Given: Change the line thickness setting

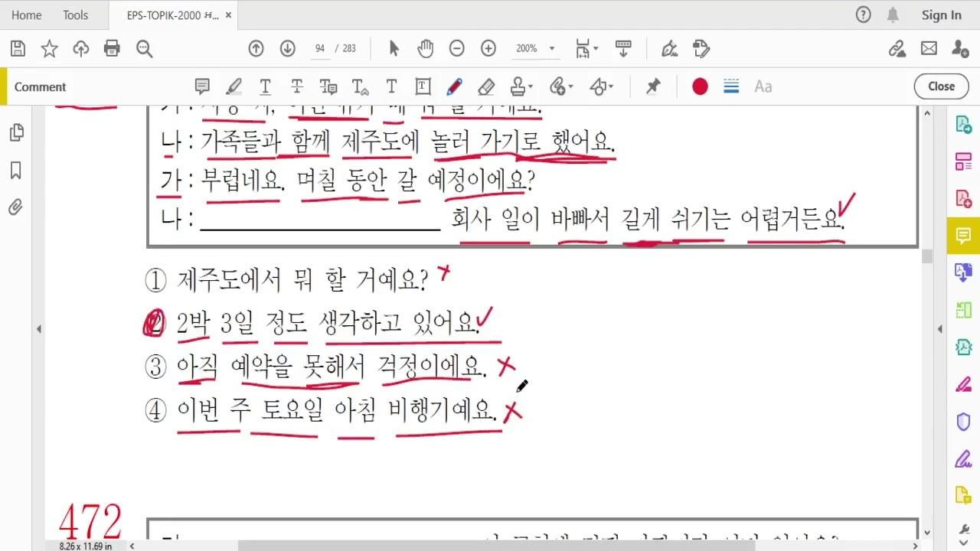Looking at the screenshot, I should (731, 86).
